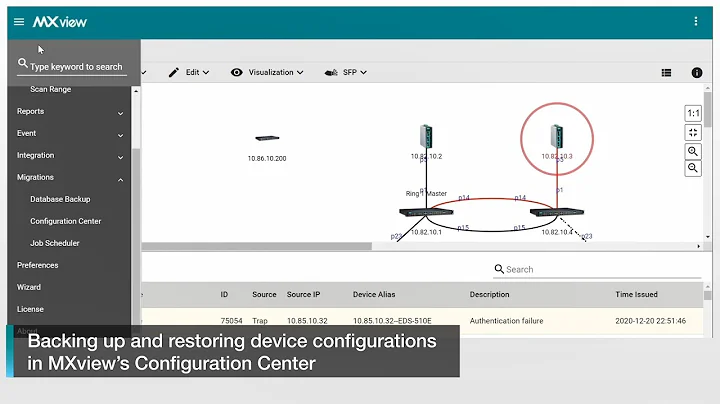Reset topology zoom to 1:1
The image size is (720, 404).
coord(693,113)
